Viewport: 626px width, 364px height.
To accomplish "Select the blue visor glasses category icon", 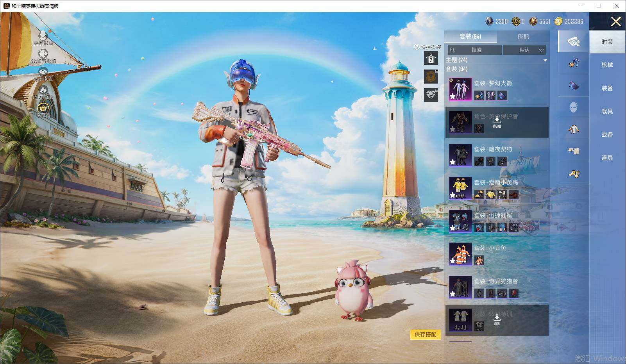I will coord(574,85).
